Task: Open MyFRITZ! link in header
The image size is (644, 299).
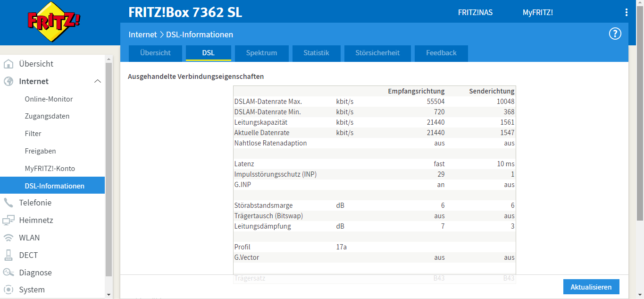Action: click(x=537, y=13)
